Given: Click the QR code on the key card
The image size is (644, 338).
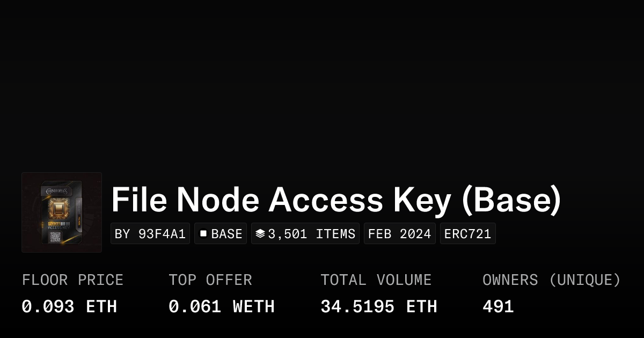Looking at the screenshot, I should (55, 238).
